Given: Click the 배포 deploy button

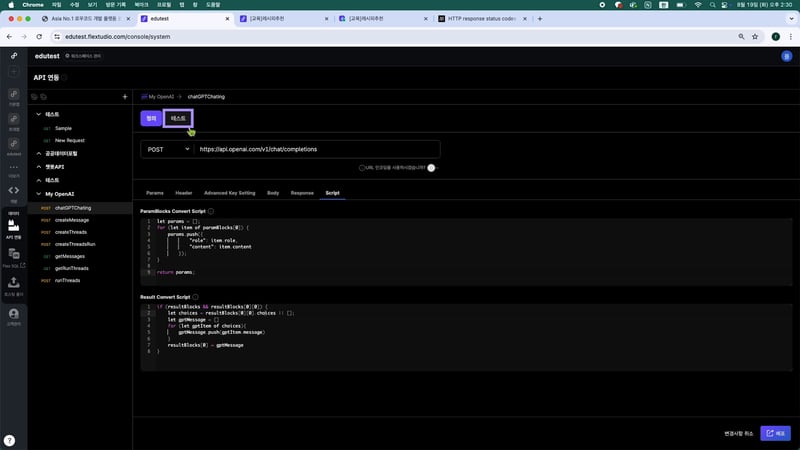Looking at the screenshot, I should 775,433.
